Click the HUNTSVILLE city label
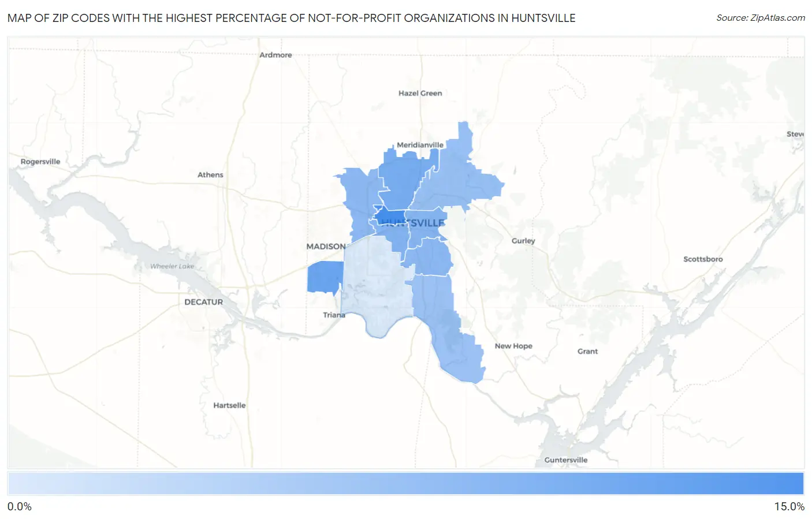This screenshot has height=519, width=812. point(413,223)
